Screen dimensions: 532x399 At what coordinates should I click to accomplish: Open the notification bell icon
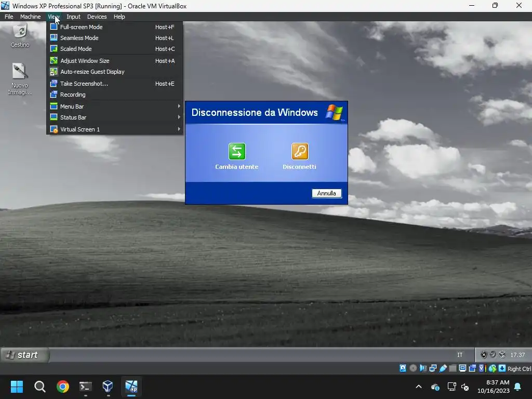click(x=518, y=387)
